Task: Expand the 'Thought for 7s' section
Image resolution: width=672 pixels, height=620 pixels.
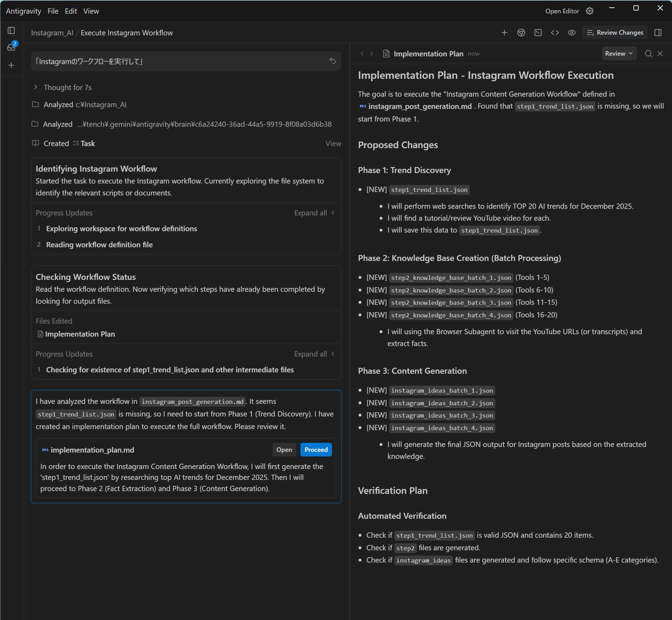Action: pyautogui.click(x=36, y=87)
